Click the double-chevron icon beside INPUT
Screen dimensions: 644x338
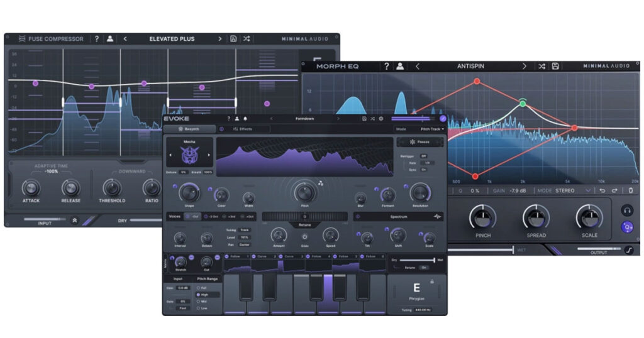[74, 221]
